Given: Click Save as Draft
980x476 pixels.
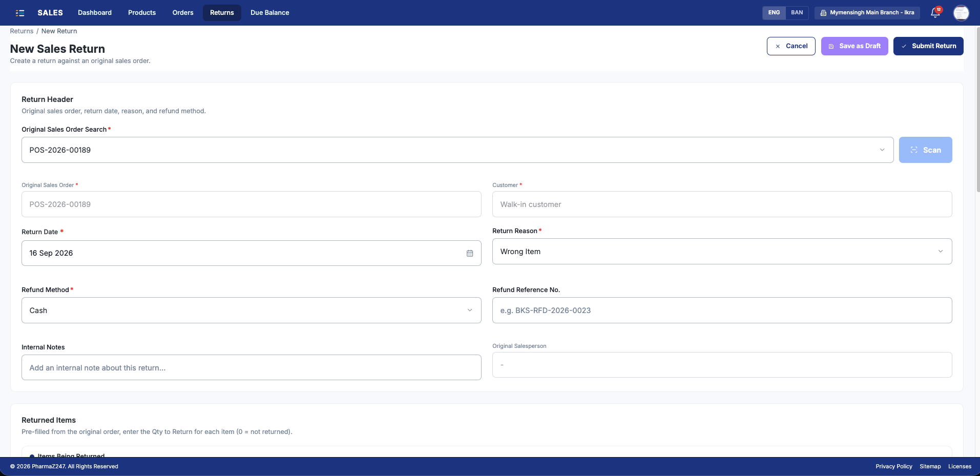Looking at the screenshot, I should (x=854, y=46).
